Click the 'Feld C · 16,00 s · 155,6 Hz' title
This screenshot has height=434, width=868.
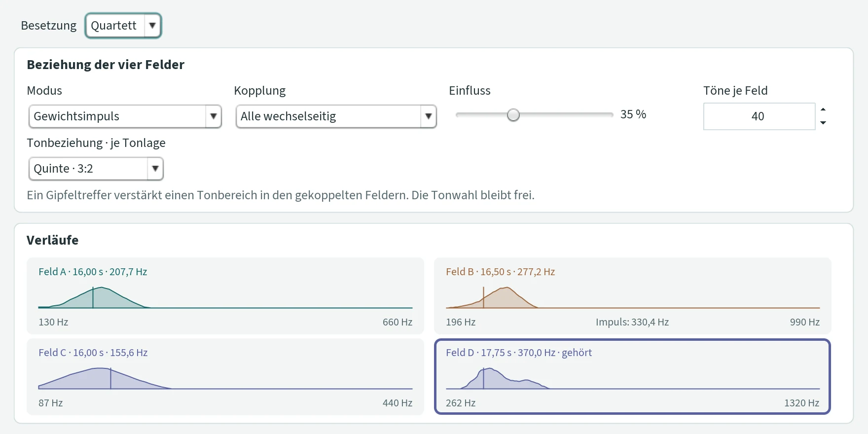coord(93,353)
